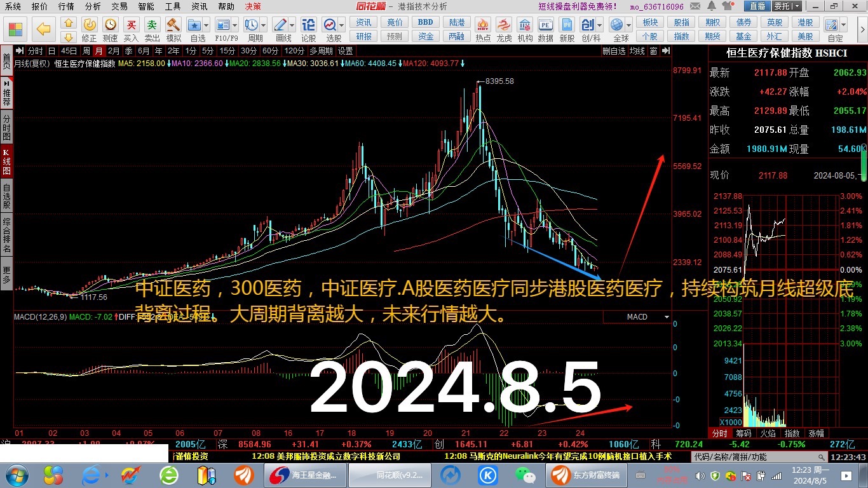868x488 pixels.
Task: Click the 修正 refresh icon
Action: [x=90, y=24]
